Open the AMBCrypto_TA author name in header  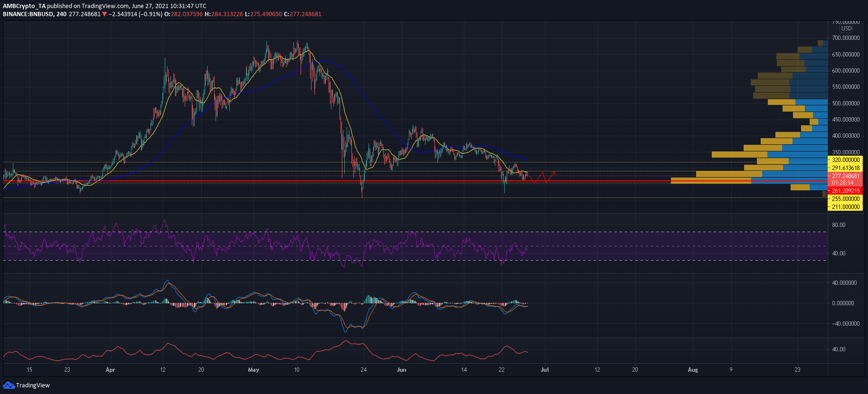pos(24,6)
